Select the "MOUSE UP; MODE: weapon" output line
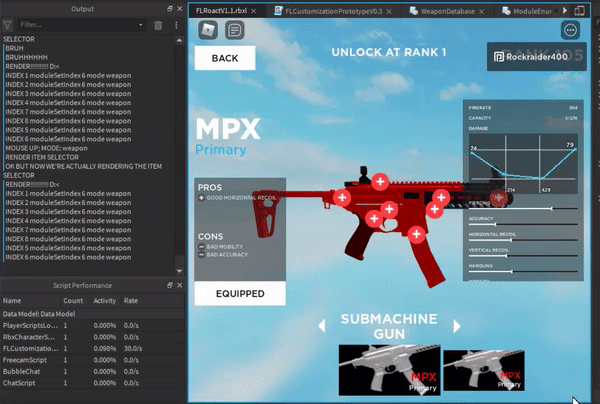Image resolution: width=600 pixels, height=404 pixels. tap(46, 148)
